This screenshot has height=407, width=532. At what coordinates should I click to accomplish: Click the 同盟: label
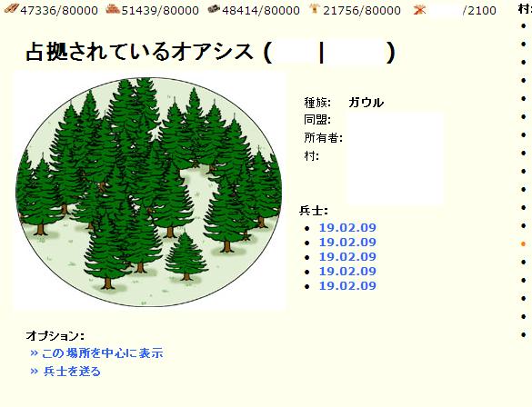click(x=317, y=120)
